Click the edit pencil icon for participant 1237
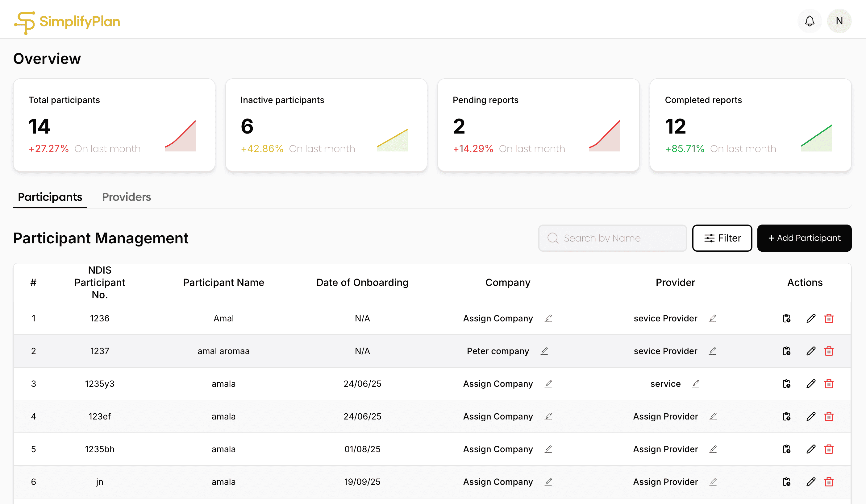Screen dimensions: 866x504 click(x=811, y=351)
